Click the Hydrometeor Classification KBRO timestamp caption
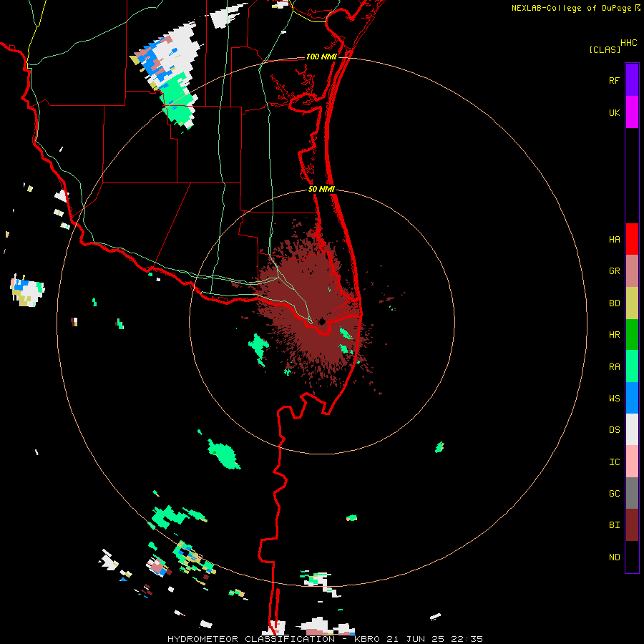This screenshot has height=644, width=644. click(325, 639)
